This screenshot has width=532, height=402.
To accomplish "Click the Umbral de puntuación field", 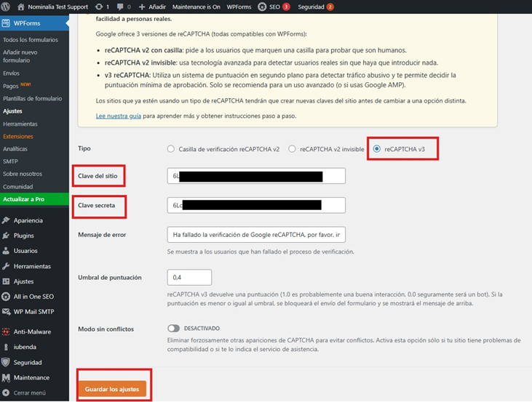I will point(189,277).
